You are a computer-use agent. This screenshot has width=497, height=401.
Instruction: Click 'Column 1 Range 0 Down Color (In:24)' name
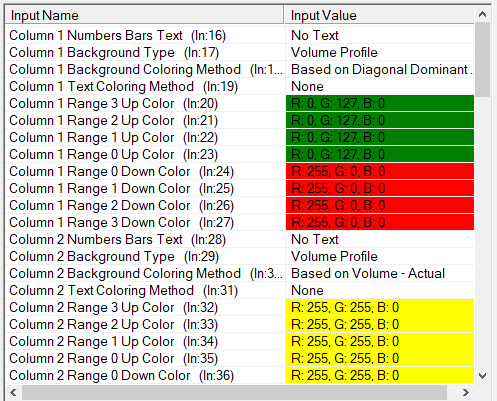(121, 171)
